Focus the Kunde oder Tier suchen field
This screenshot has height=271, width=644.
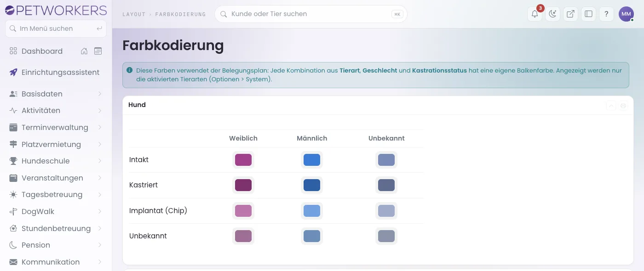311,14
